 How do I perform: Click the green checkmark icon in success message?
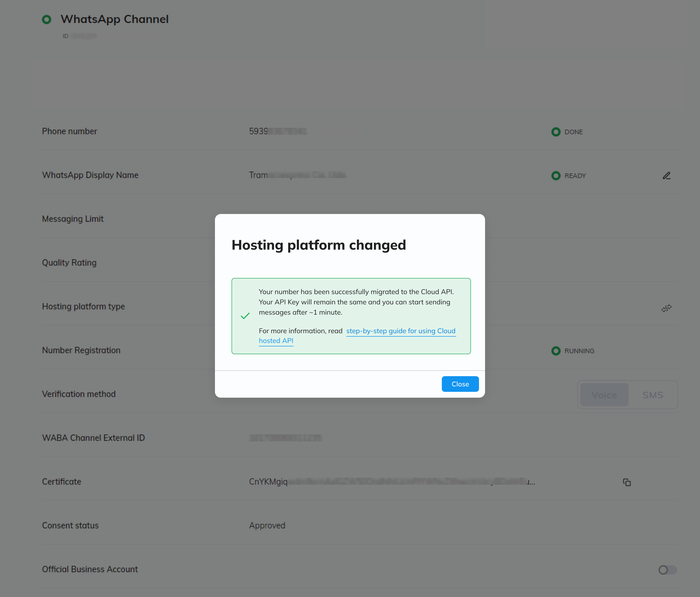[245, 316]
